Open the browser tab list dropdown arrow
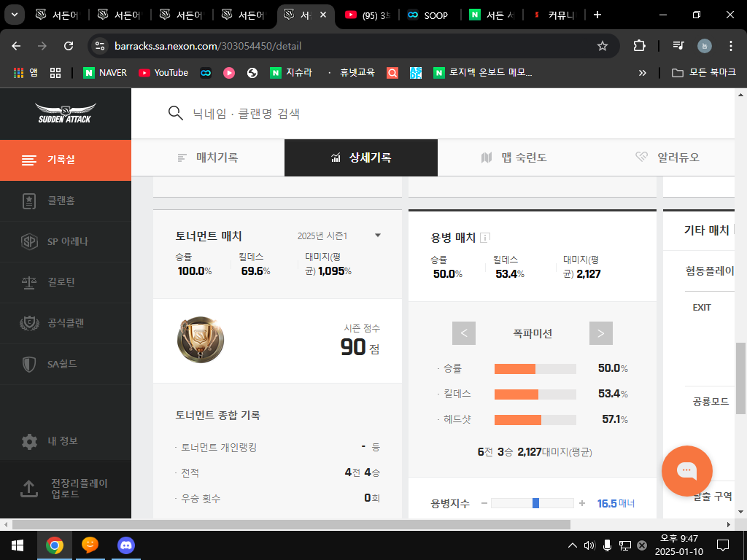 pos(15,15)
